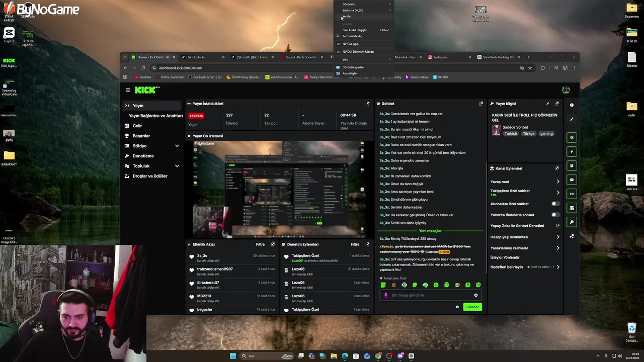Viewport: 644px width, 362px height.
Task: Open the Yavaş mod options chevron
Action: (x=557, y=182)
